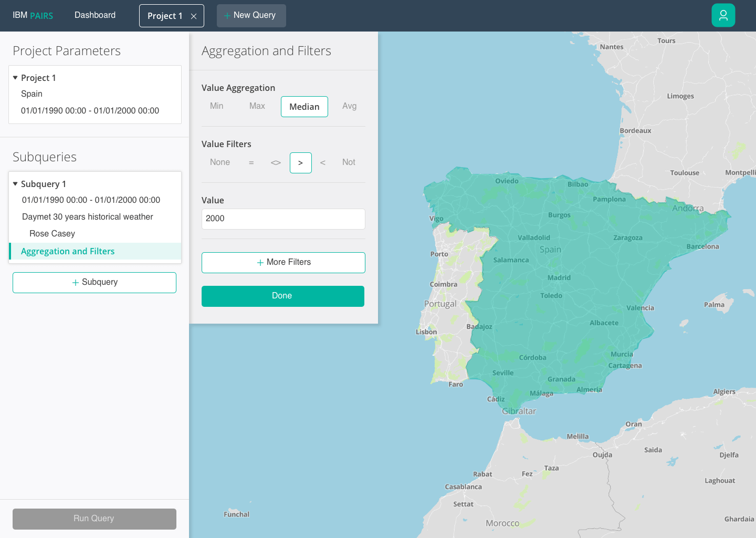The image size is (756, 538).
Task: Click the Done button
Action: (x=282, y=296)
